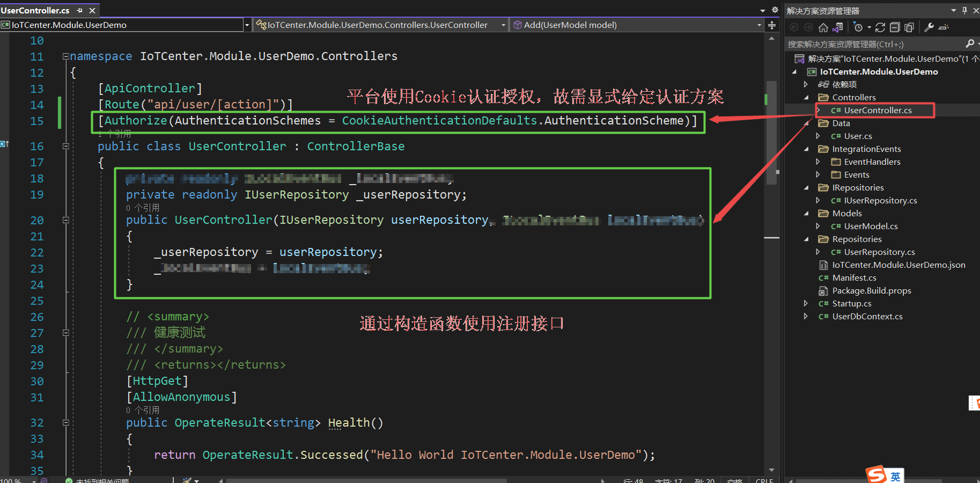
Task: Collapse the Controllers folder in the tree
Action: point(806,98)
